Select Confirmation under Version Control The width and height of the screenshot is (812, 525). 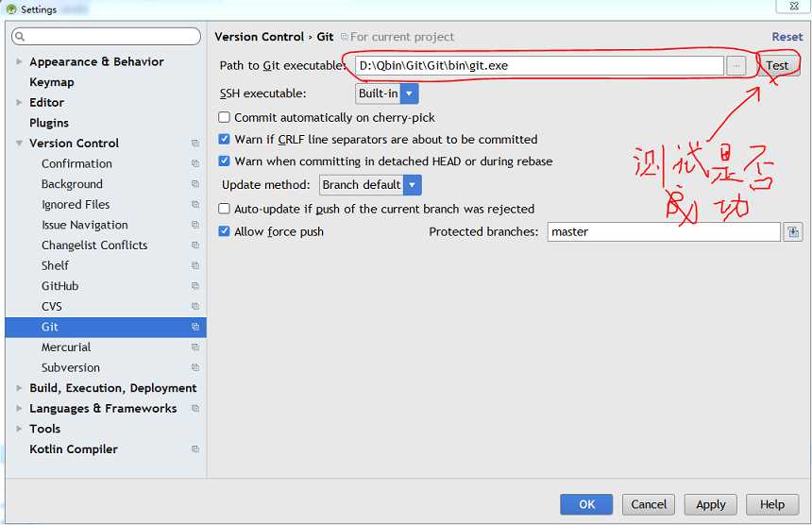[76, 163]
